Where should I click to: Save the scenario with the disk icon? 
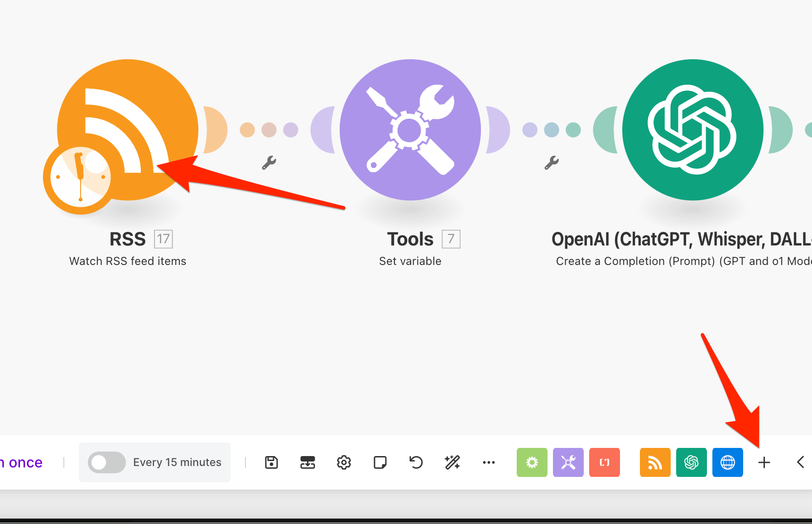click(271, 462)
